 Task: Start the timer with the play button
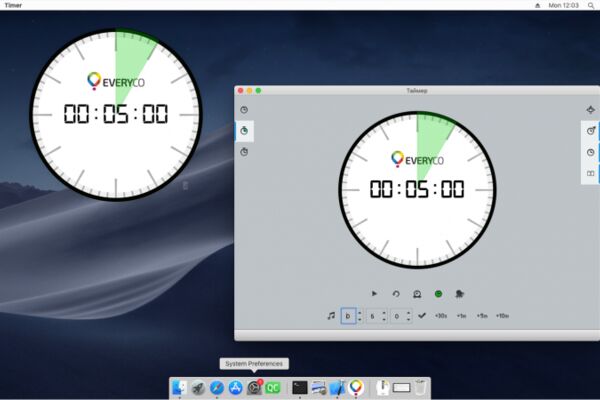coord(374,294)
